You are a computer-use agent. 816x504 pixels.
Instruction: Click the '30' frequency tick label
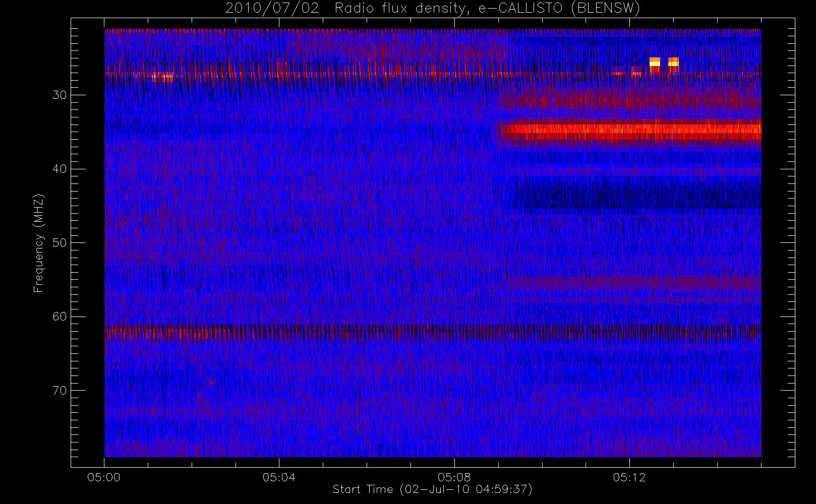(60, 95)
